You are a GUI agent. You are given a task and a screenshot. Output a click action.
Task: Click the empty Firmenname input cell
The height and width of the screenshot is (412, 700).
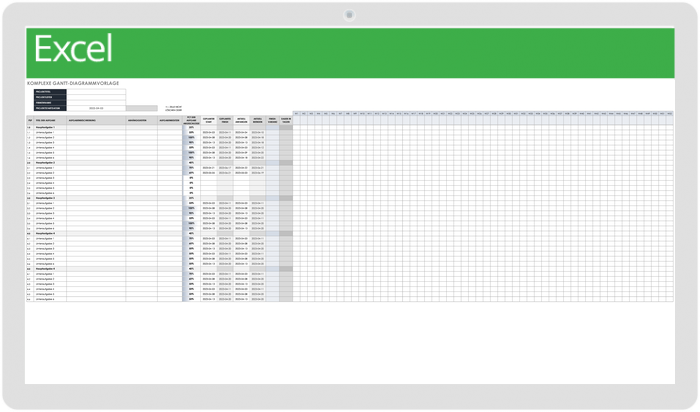point(96,103)
